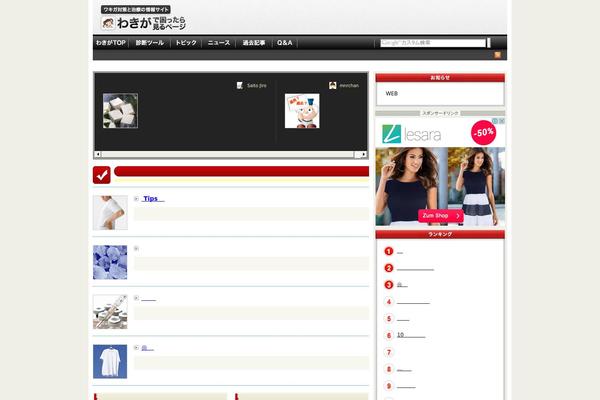600x400 pixels.
Task: Click ranking number 8 badge
Action: coord(389,369)
